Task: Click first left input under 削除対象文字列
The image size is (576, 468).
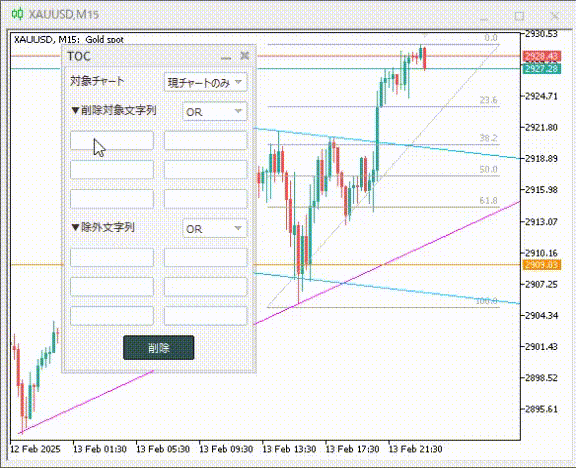Action: coord(112,140)
